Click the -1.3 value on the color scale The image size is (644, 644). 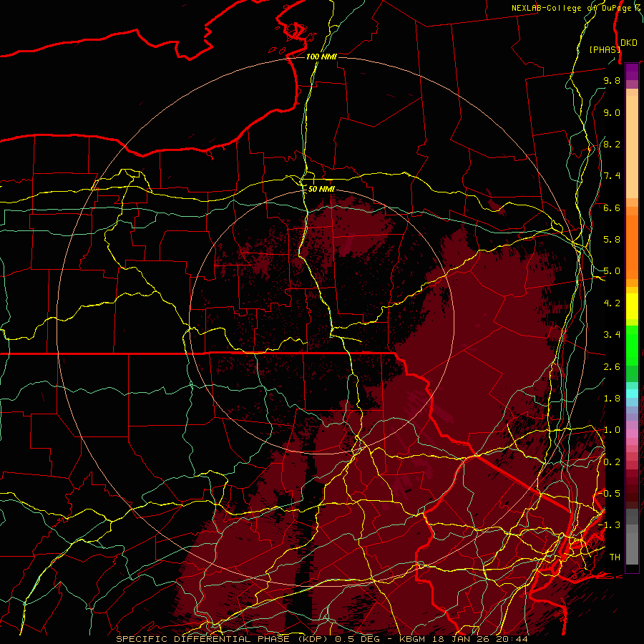[609, 525]
